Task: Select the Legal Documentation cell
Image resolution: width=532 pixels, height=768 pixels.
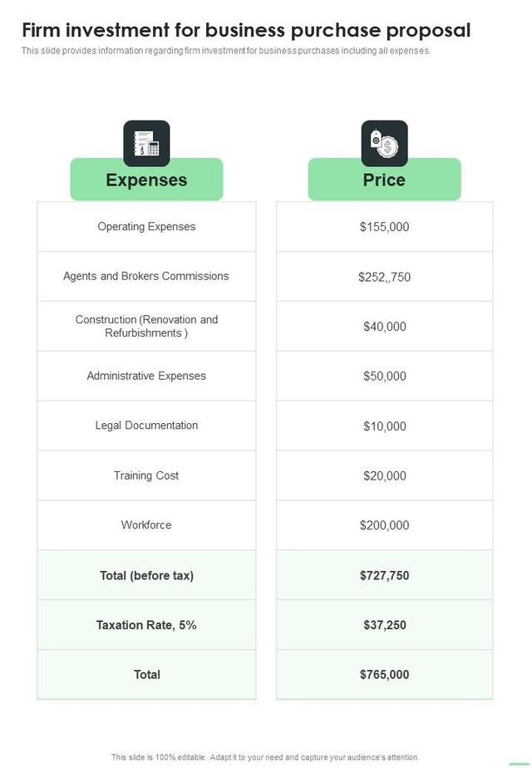Action: click(x=146, y=426)
